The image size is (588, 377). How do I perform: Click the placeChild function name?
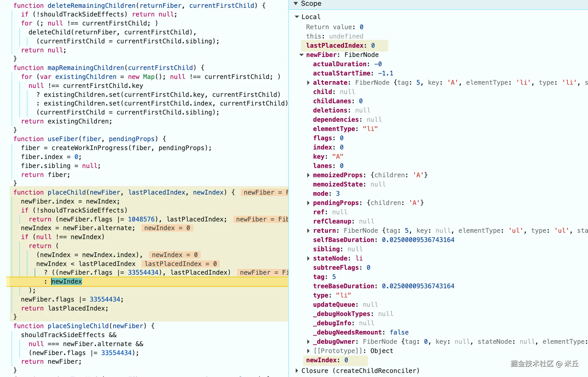click(x=67, y=193)
